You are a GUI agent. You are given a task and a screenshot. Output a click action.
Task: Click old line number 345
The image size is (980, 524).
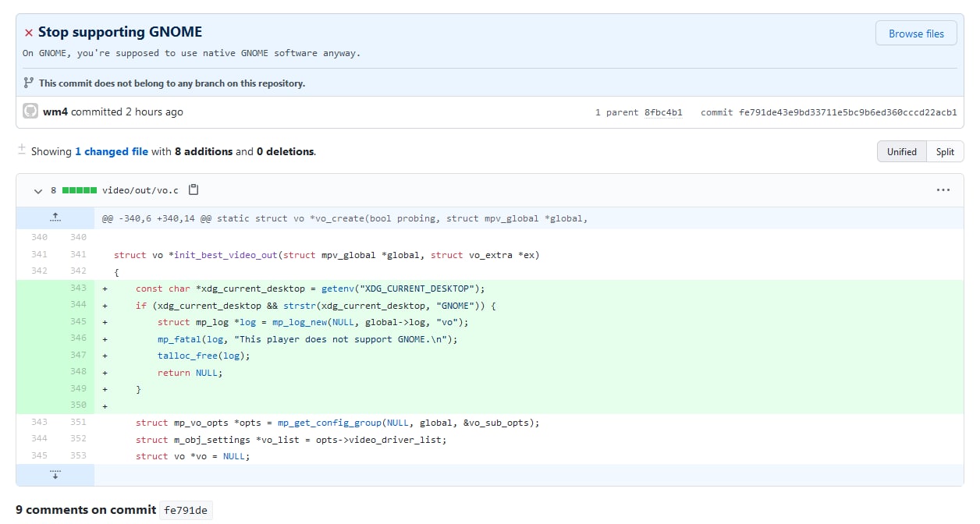click(39, 456)
